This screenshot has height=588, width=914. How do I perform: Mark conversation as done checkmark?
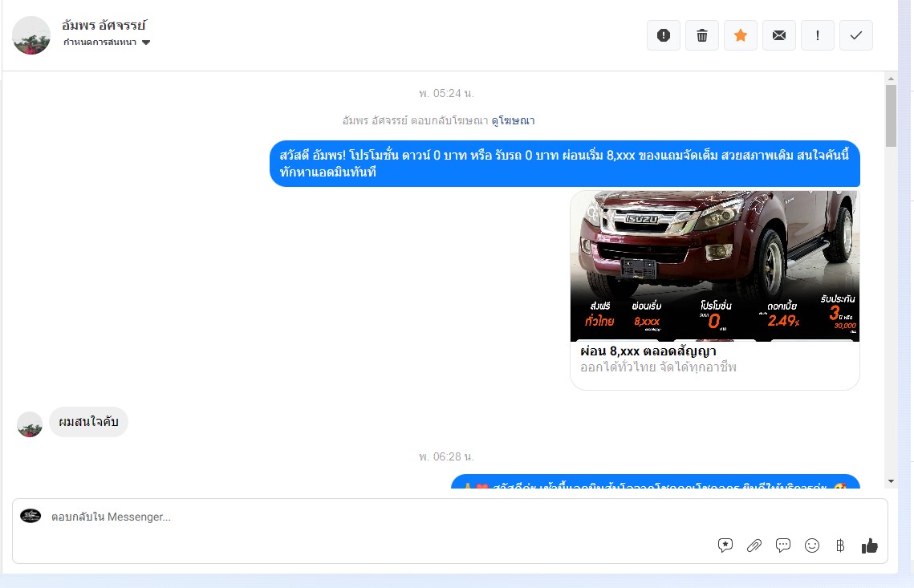(x=855, y=35)
